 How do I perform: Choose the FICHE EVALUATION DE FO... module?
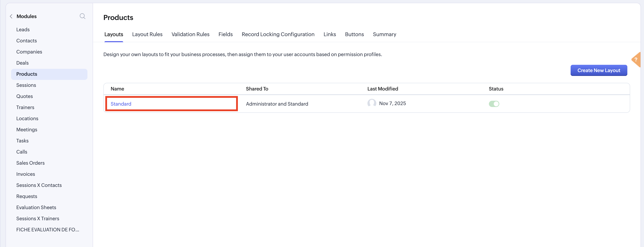click(48, 229)
